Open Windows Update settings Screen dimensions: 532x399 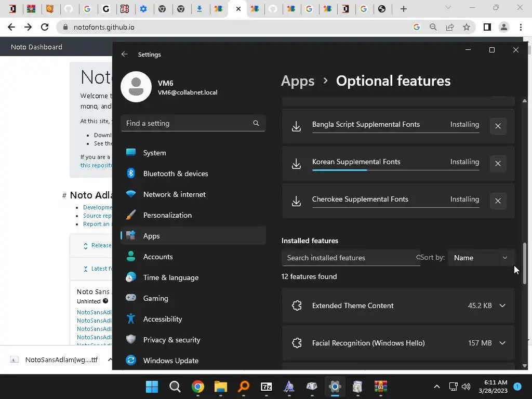193,361
